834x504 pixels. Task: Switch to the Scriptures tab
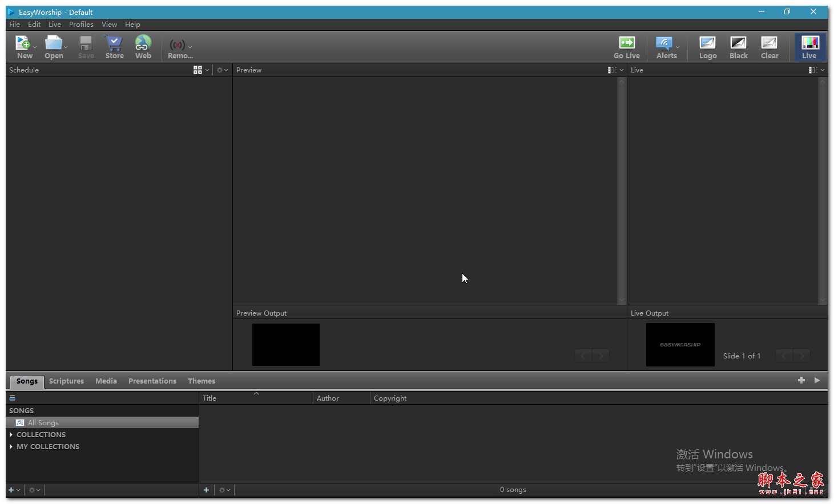[x=66, y=381]
